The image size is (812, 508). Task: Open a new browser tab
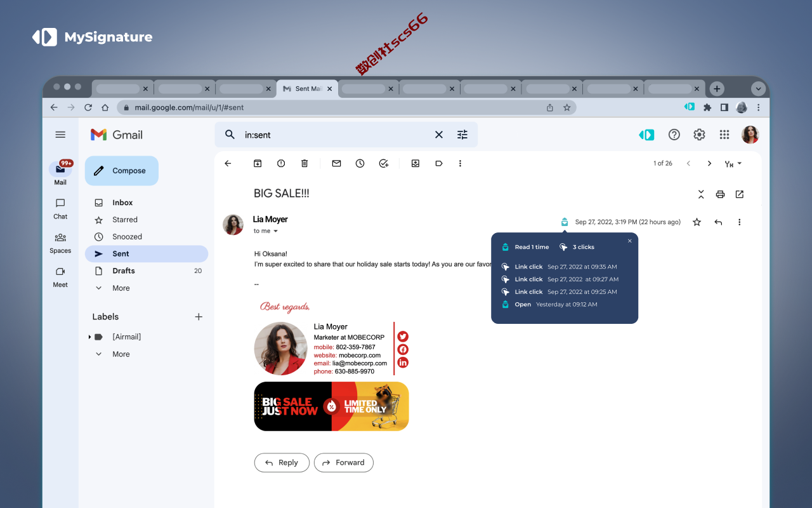coord(716,88)
